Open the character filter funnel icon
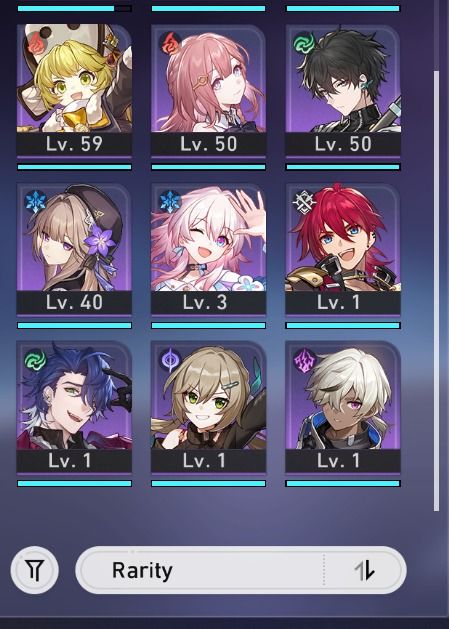Viewport: 449px width, 629px height. (x=35, y=570)
